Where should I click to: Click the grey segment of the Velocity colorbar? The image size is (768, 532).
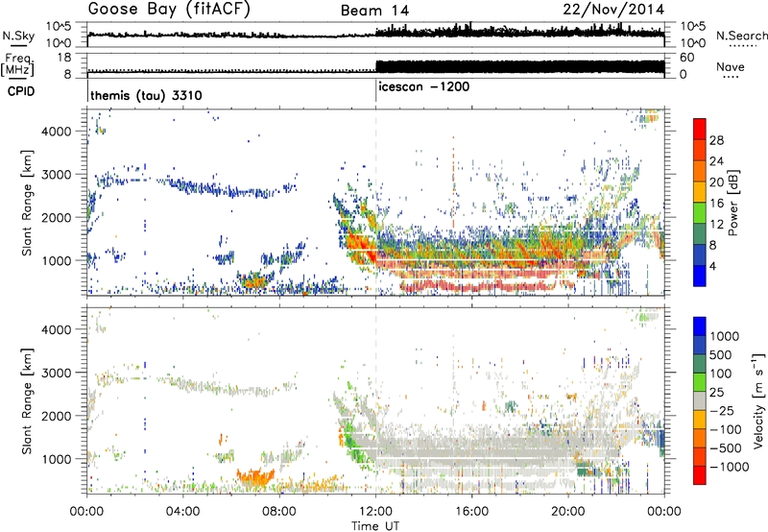point(700,400)
